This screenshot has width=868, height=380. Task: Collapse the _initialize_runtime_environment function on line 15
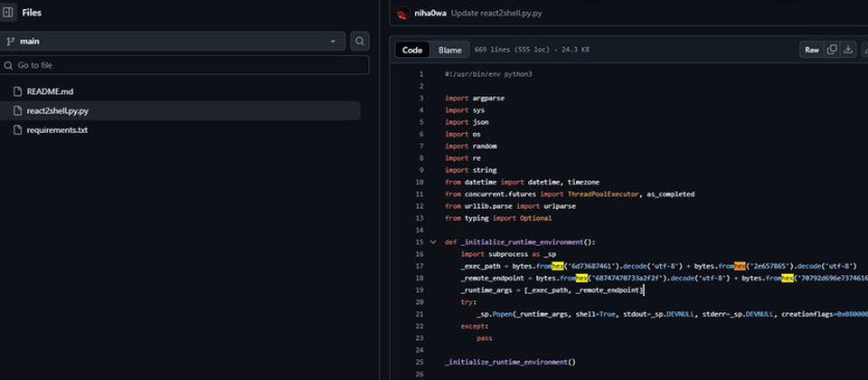[x=433, y=242]
